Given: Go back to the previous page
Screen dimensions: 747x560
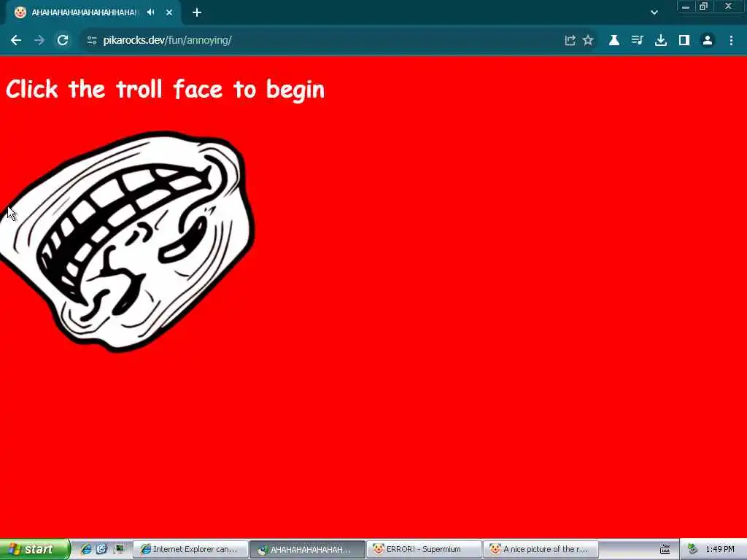Looking at the screenshot, I should click(16, 41).
